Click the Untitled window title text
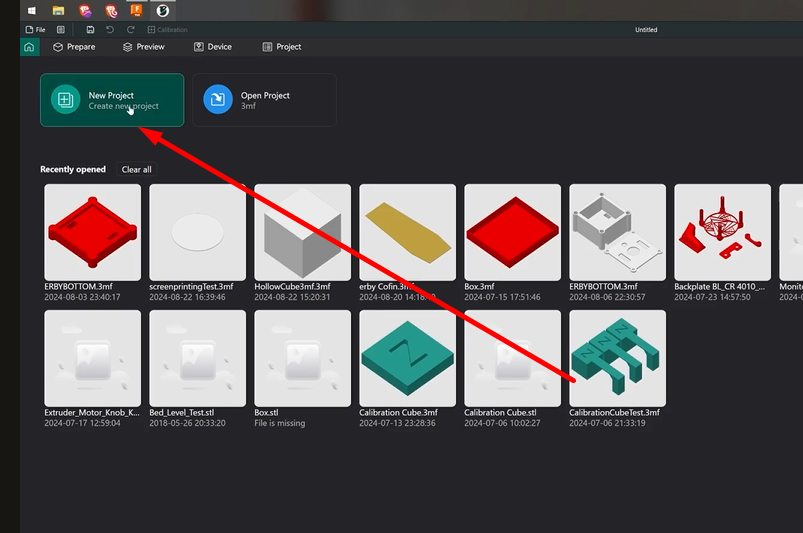Image resolution: width=803 pixels, height=533 pixels. [646, 30]
